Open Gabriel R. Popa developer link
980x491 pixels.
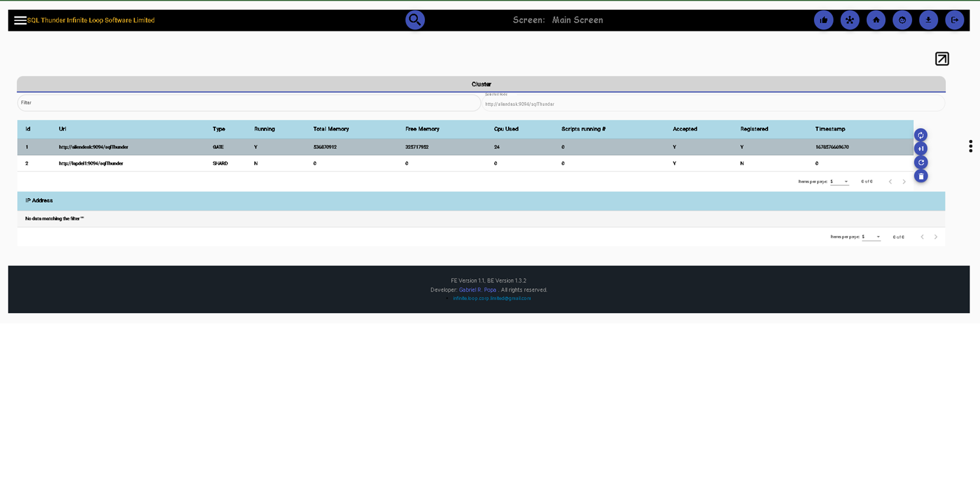pos(478,290)
